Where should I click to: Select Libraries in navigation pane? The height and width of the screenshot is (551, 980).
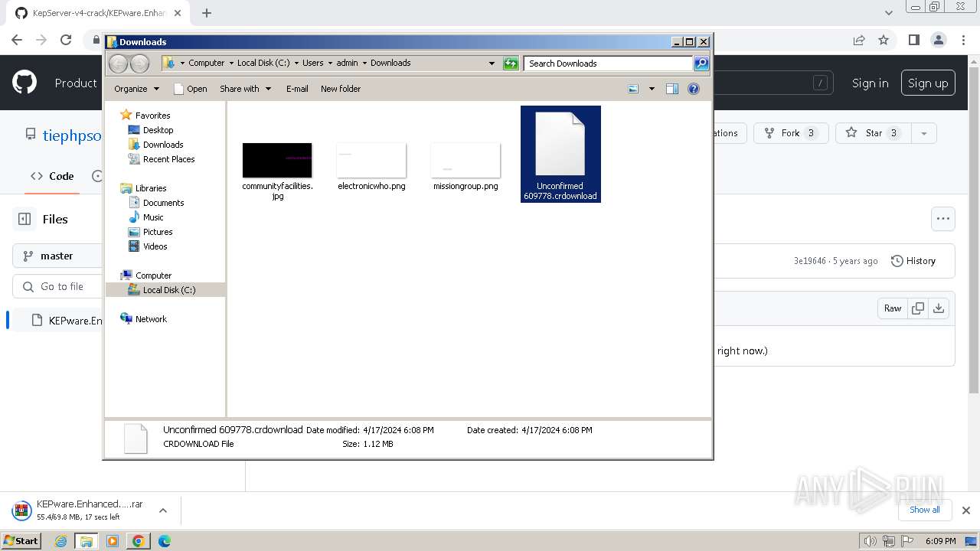pos(151,188)
